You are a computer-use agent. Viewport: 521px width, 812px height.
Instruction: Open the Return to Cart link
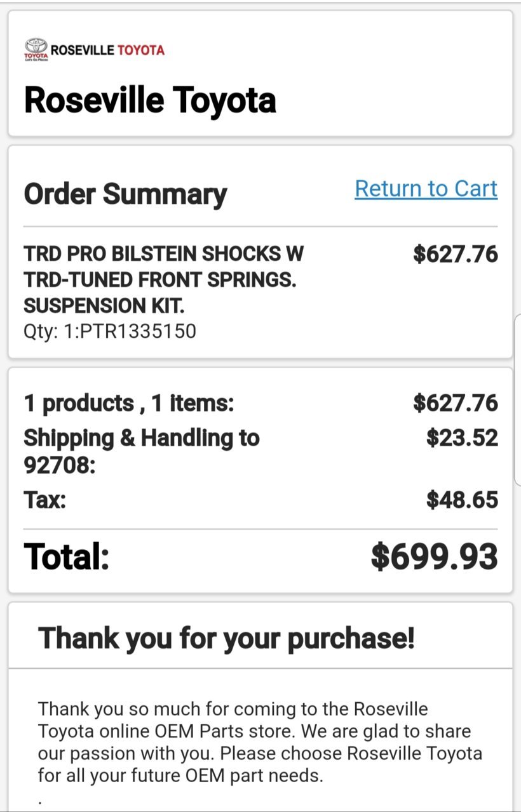(x=426, y=189)
